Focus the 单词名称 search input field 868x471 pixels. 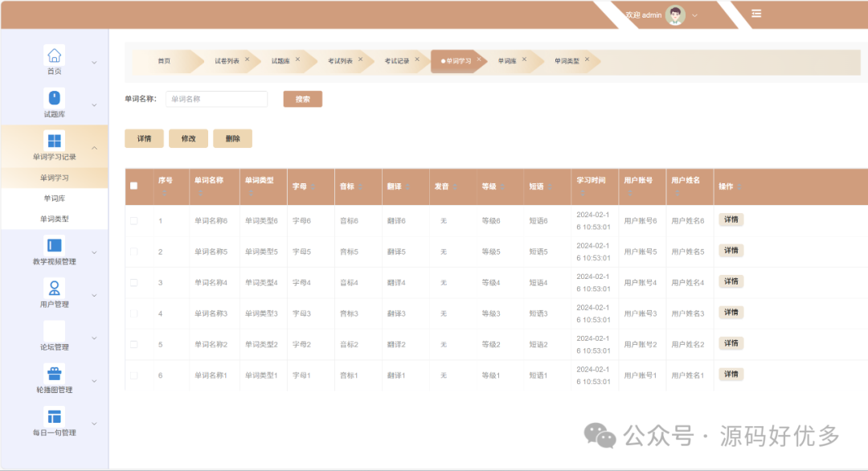click(x=216, y=99)
